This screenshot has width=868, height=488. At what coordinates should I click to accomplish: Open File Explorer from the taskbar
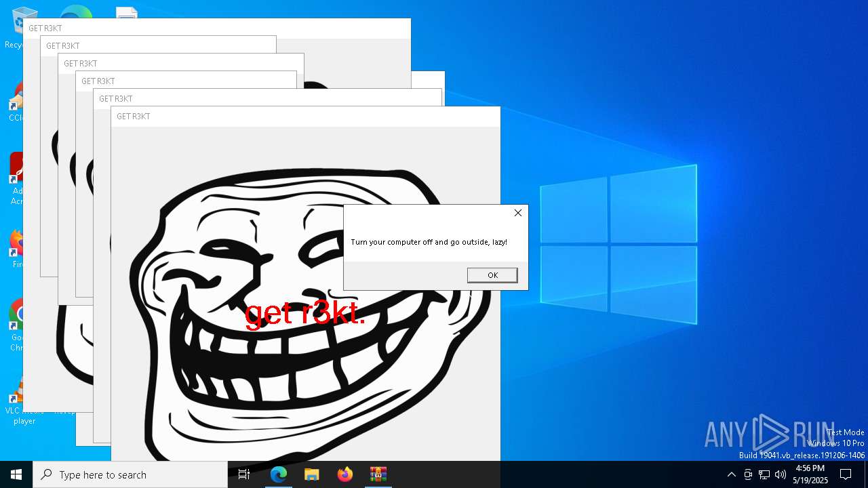(x=312, y=474)
